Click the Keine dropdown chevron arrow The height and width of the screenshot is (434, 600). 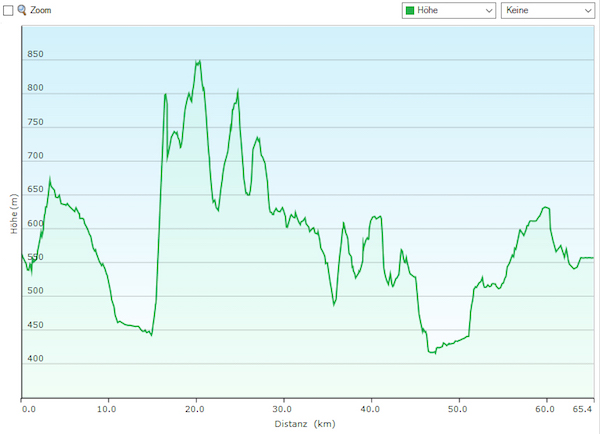pyautogui.click(x=588, y=11)
